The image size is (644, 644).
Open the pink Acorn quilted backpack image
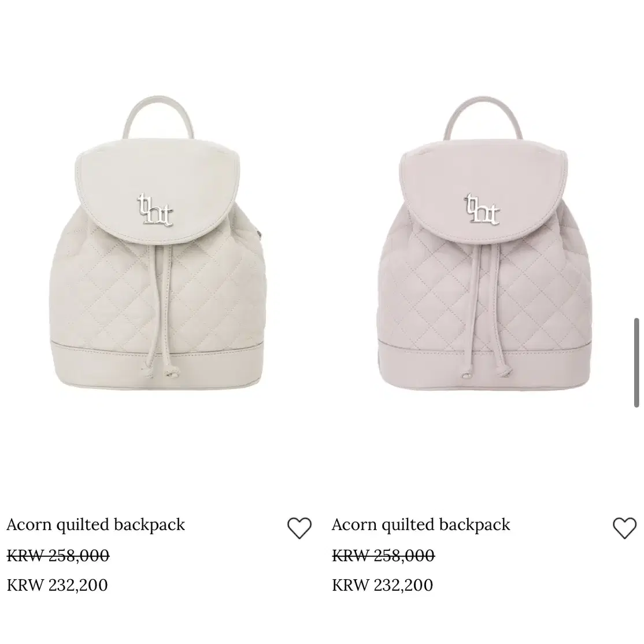point(484,242)
